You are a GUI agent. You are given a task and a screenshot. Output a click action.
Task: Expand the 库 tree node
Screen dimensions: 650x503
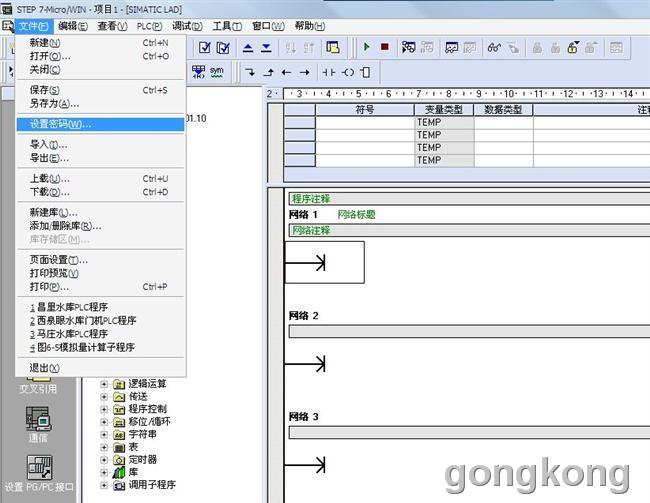tap(104, 472)
